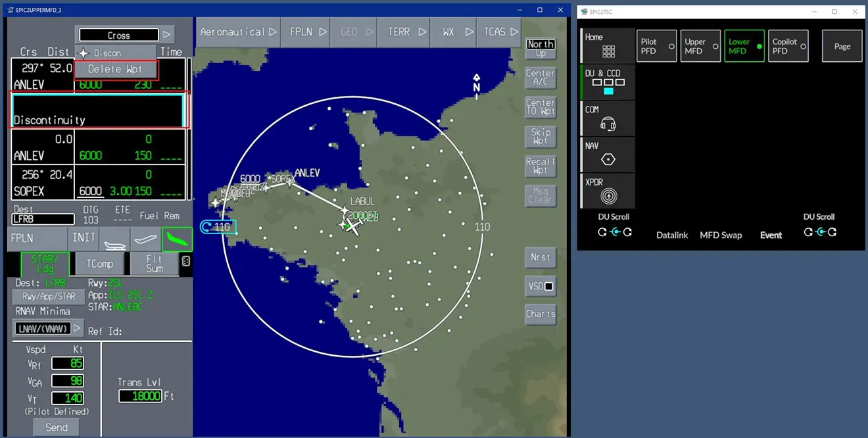This screenshot has height=438, width=868.
Task: Select the Upper MFD radio button
Action: 715,47
